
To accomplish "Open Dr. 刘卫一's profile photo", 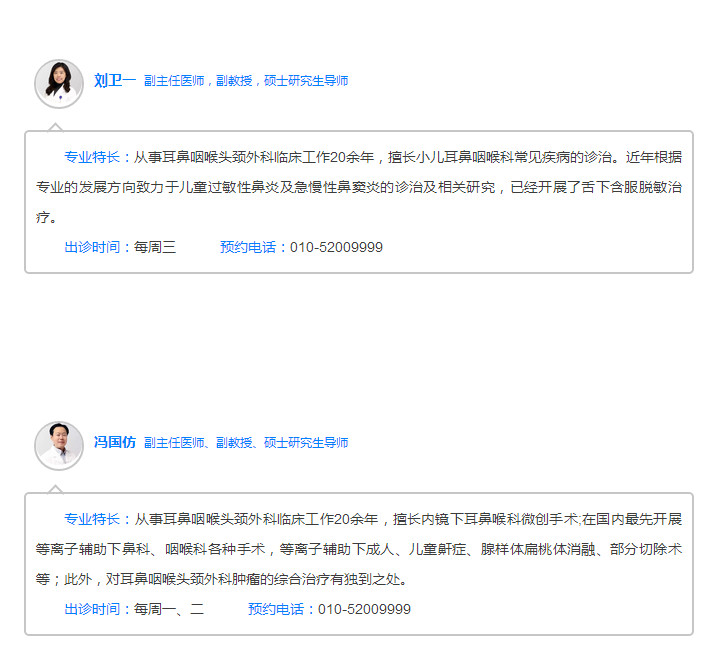I will 59,84.
